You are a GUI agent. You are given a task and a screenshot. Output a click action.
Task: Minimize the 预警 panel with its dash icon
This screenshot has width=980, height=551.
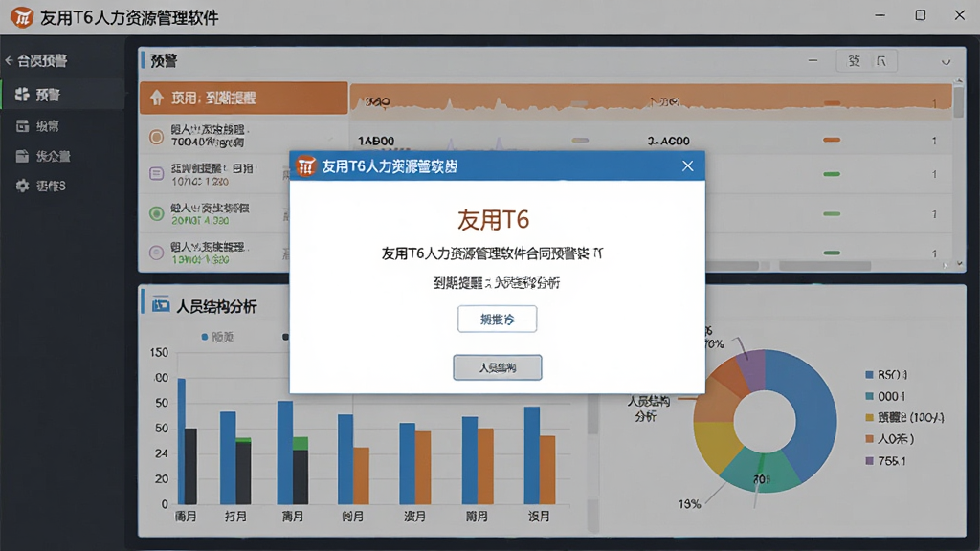813,60
